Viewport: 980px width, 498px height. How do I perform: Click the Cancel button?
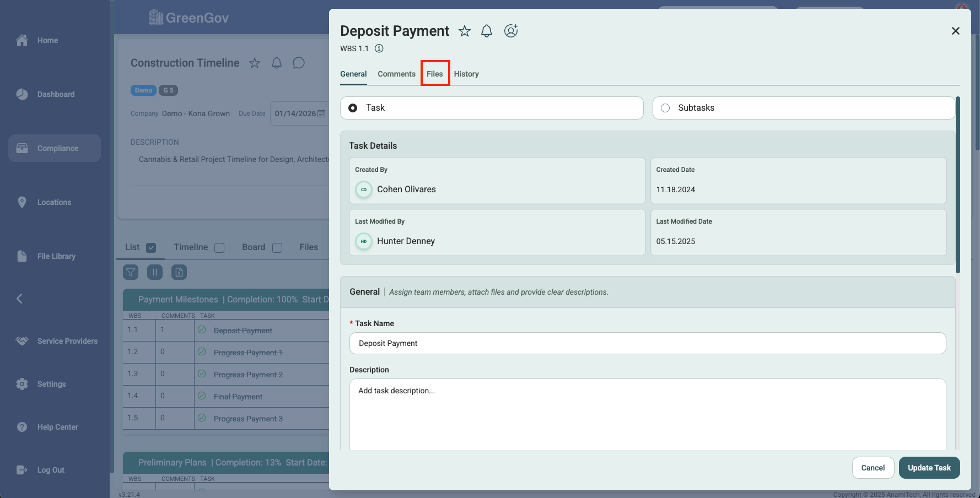(873, 468)
